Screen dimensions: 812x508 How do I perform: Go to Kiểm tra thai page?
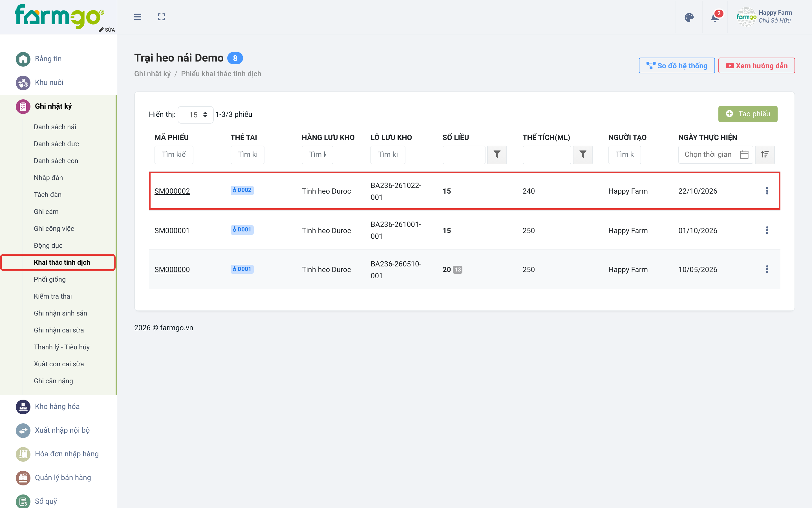pos(53,296)
